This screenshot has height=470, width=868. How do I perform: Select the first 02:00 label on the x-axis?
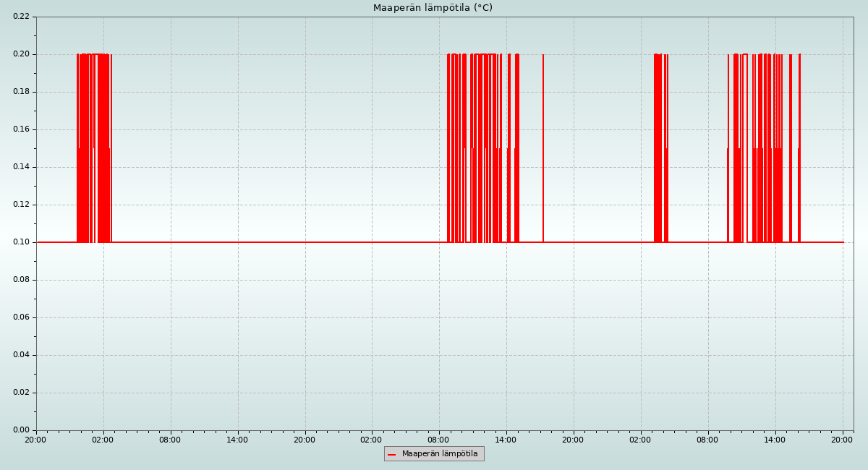click(103, 440)
